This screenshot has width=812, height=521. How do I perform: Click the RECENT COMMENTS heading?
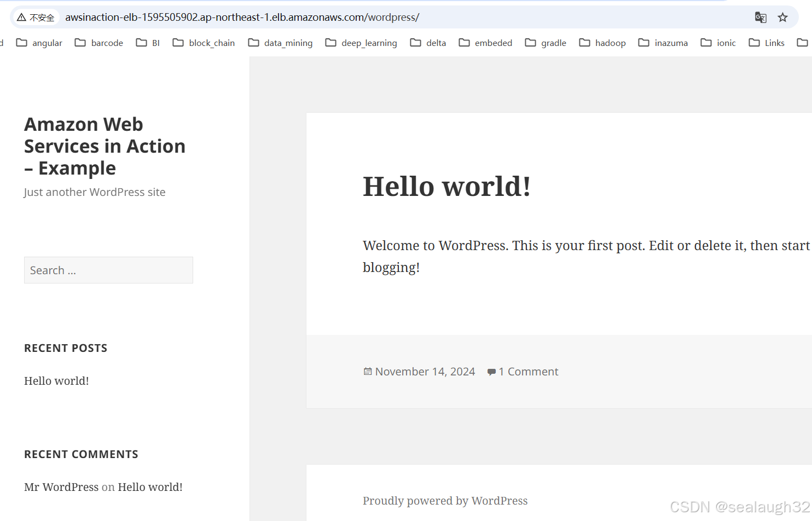click(81, 454)
